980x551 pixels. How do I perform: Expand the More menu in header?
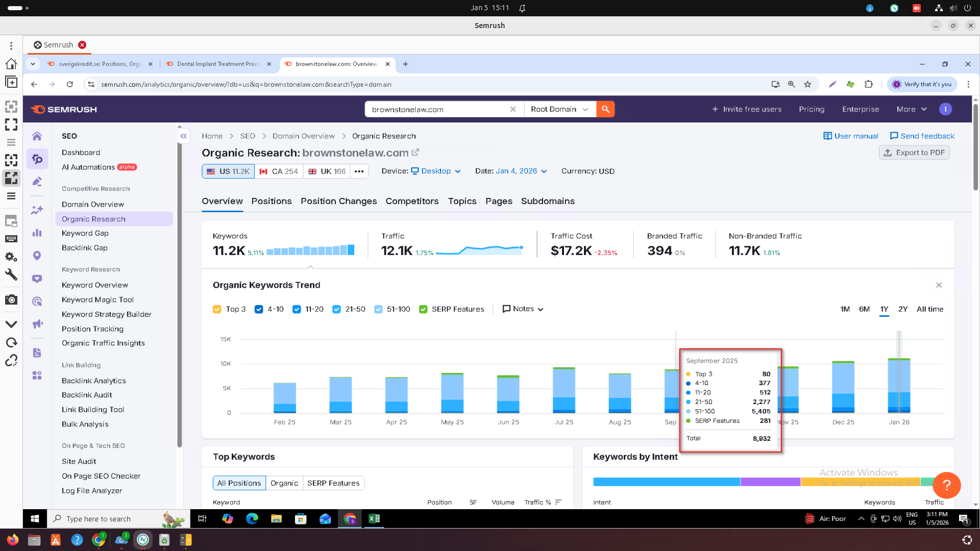point(912,109)
